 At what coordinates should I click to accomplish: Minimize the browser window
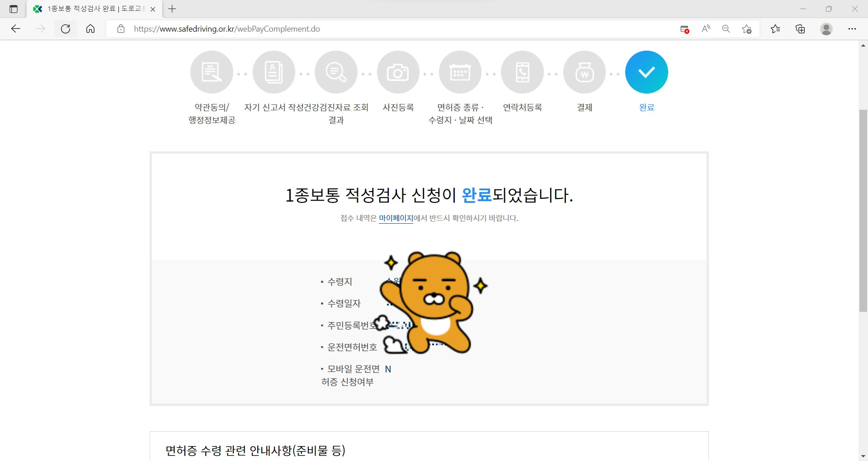tap(803, 9)
